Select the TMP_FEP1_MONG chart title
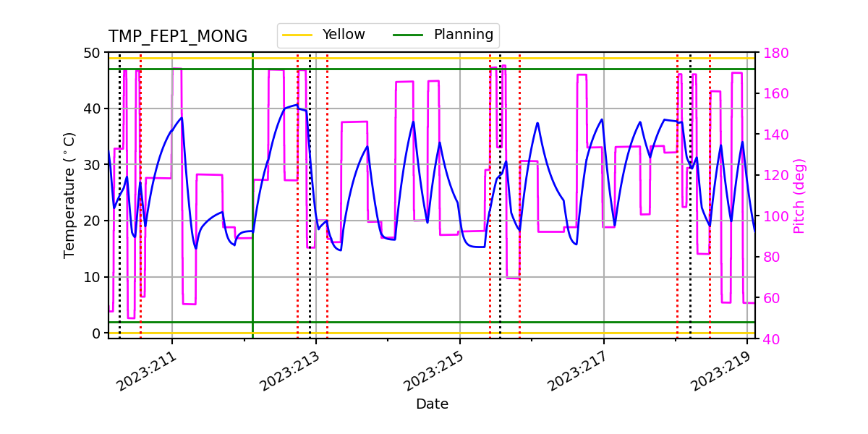This screenshot has width=868, height=434. coord(177,34)
